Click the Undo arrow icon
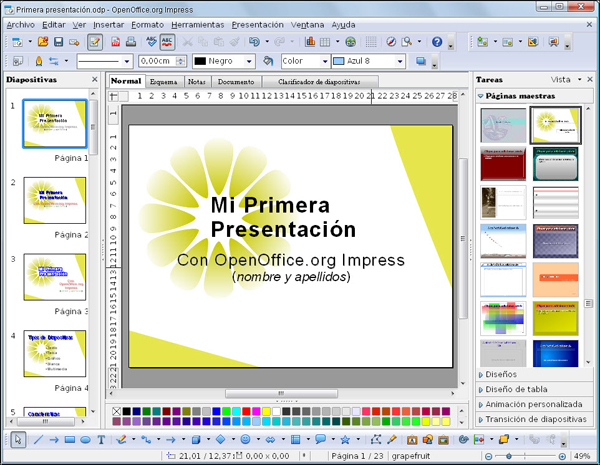Viewport: 600px width, 465px height. pos(254,42)
